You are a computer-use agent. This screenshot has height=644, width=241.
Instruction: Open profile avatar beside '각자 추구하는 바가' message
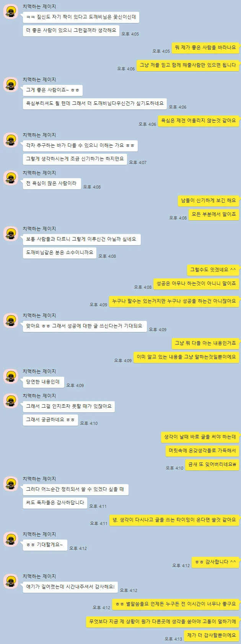(x=11, y=140)
